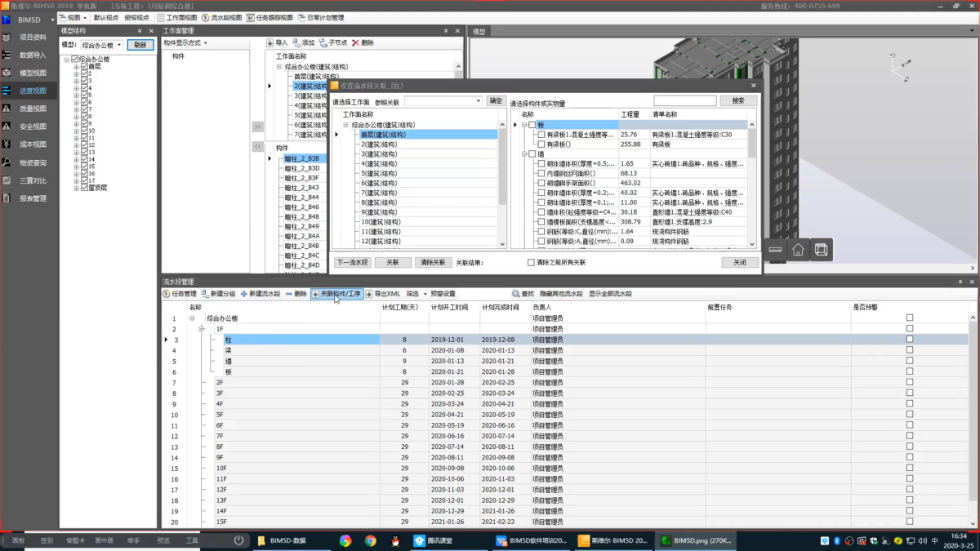This screenshot has height=551, width=980.
Task: Open 数据导入 in the left sidebar
Action: pyautogui.click(x=33, y=56)
